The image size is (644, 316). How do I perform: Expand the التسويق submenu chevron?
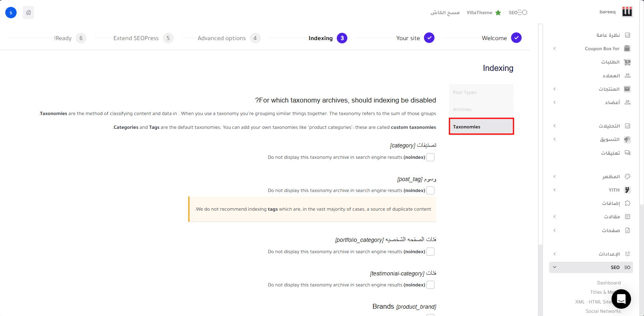[554, 139]
